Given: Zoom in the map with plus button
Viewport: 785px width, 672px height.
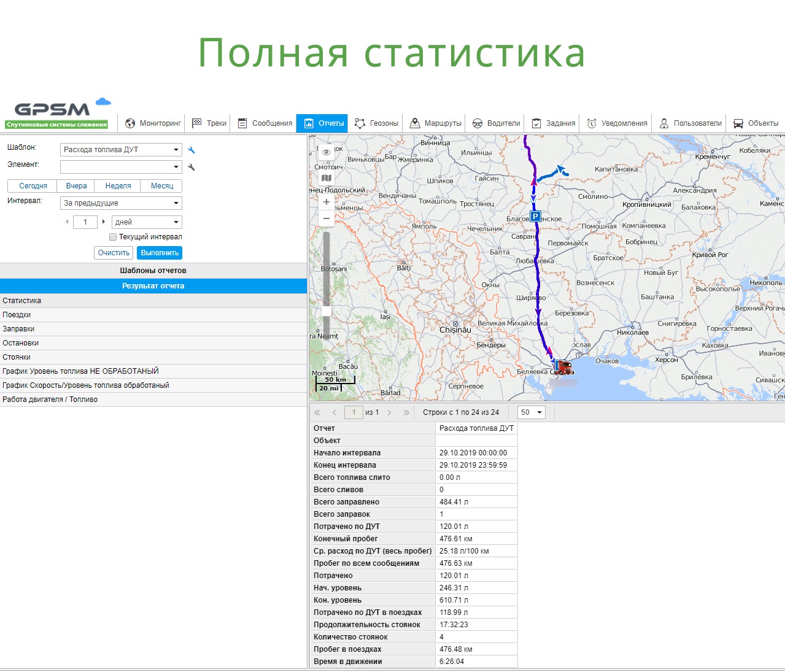Looking at the screenshot, I should click(327, 202).
